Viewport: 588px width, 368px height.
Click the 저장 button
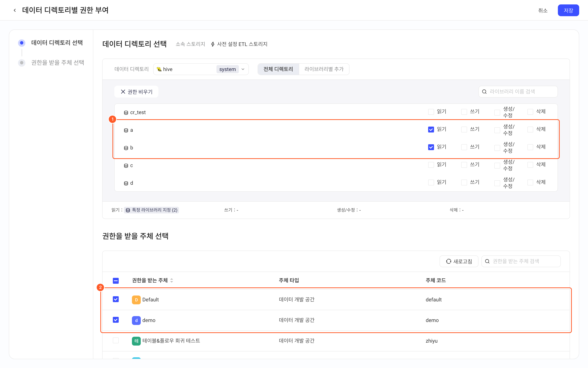pos(568,10)
